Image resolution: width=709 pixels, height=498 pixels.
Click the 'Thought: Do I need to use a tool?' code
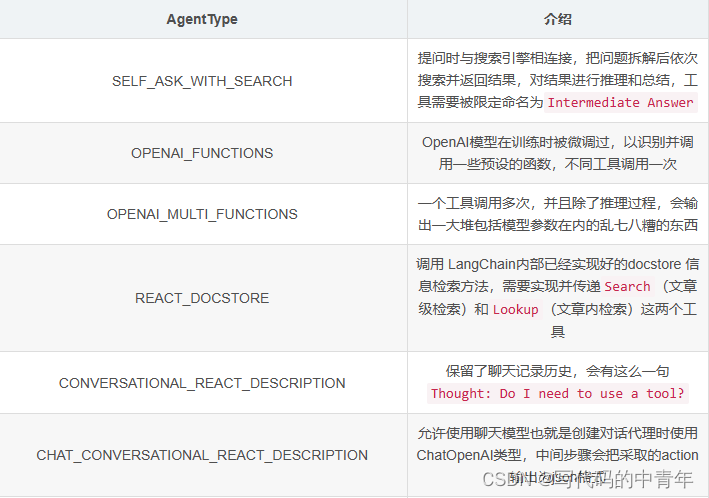[x=558, y=394]
